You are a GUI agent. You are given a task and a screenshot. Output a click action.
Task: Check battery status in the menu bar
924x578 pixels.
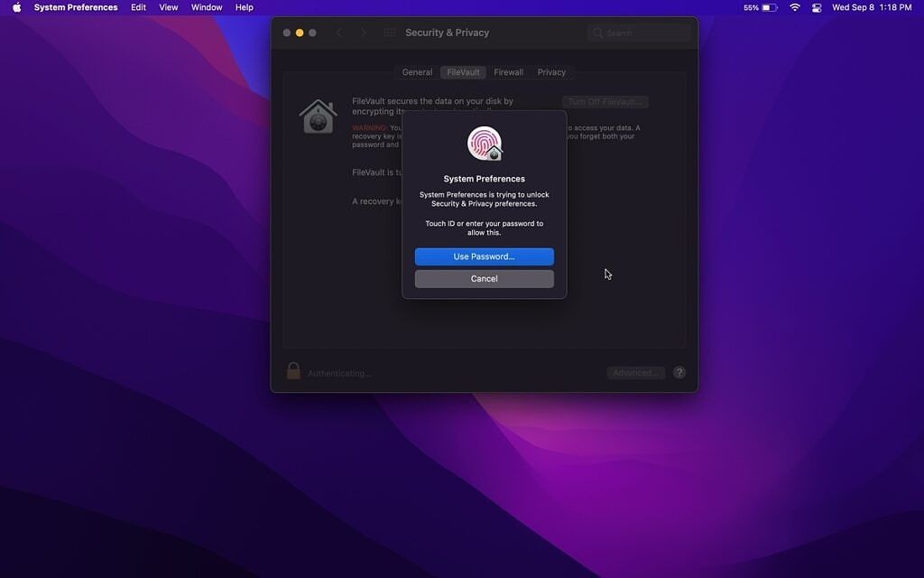[x=766, y=7]
